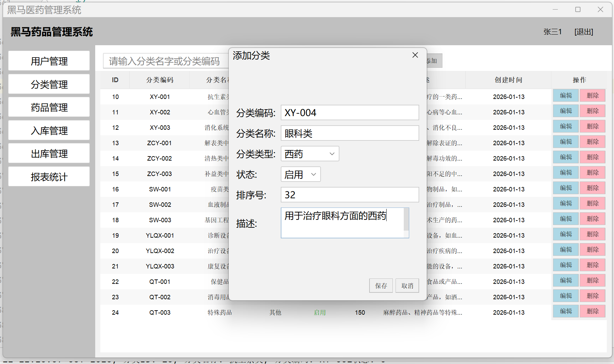Click 编辑 for row XY-001

[x=565, y=96]
